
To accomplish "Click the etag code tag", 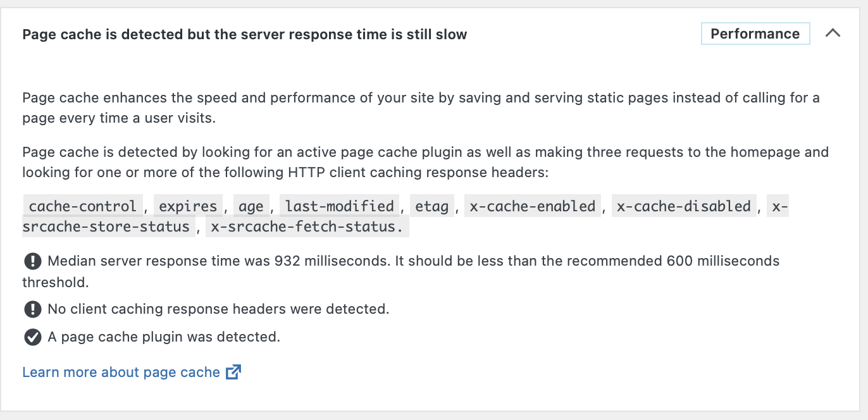I will coord(431,206).
